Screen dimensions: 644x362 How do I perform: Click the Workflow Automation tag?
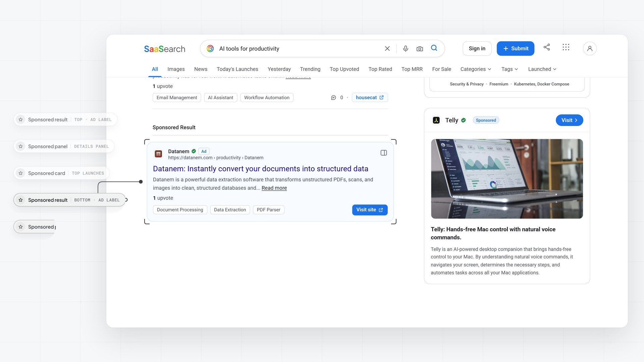[x=267, y=98]
